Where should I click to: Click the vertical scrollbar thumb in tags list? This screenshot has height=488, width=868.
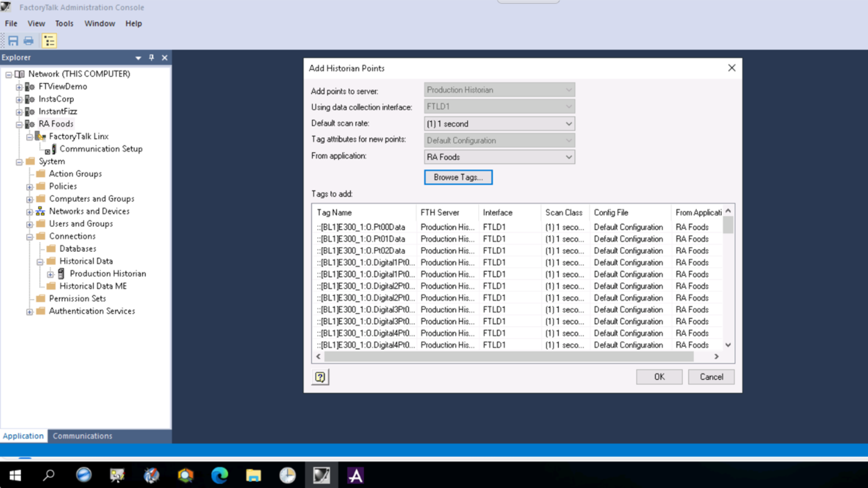click(728, 224)
